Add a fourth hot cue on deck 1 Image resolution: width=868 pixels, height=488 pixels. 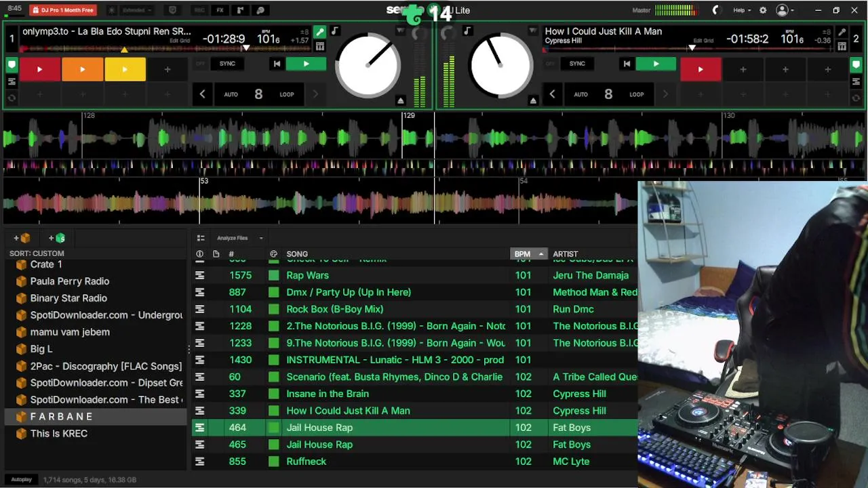pyautogui.click(x=167, y=69)
